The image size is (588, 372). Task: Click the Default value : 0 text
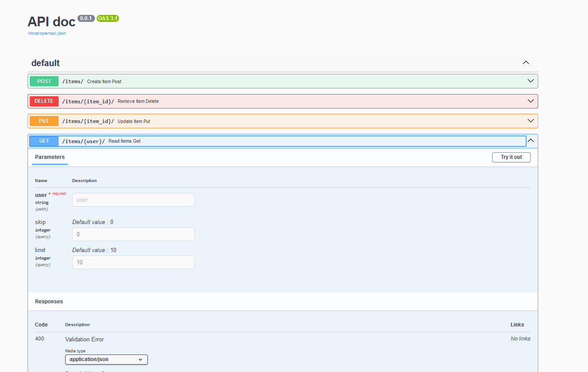pyautogui.click(x=93, y=222)
